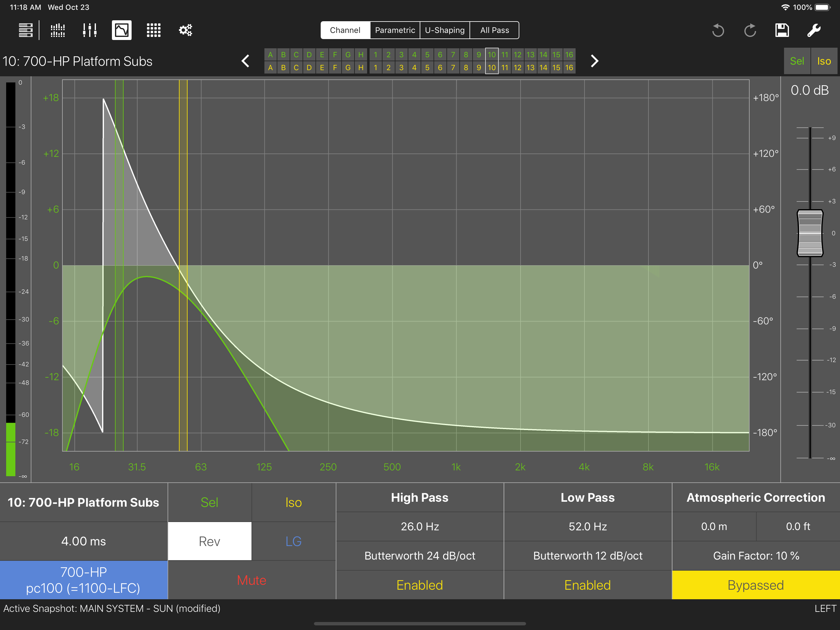
Task: Select the EQ response graph view icon
Action: 121,30
